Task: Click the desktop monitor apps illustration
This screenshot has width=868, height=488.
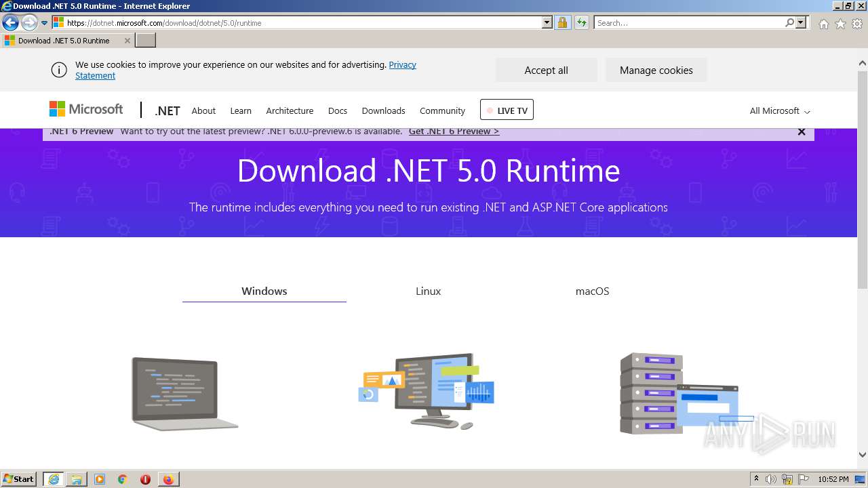Action: [x=427, y=390]
